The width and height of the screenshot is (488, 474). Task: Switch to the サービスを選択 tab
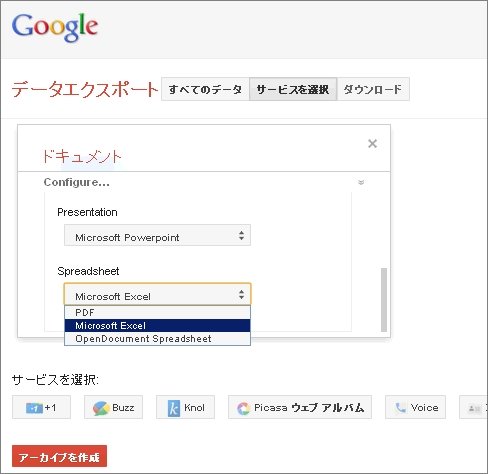[x=293, y=89]
